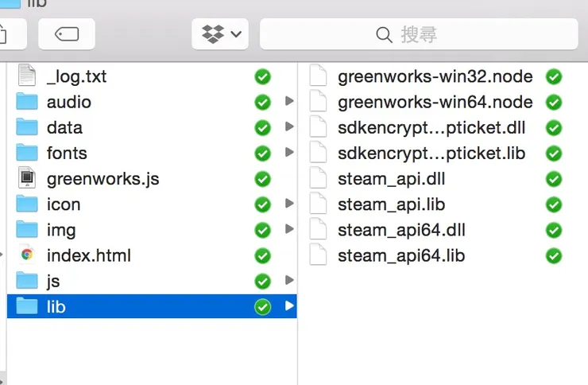Select the icon folder's folder icon
This screenshot has width=588, height=385.
click(27, 204)
